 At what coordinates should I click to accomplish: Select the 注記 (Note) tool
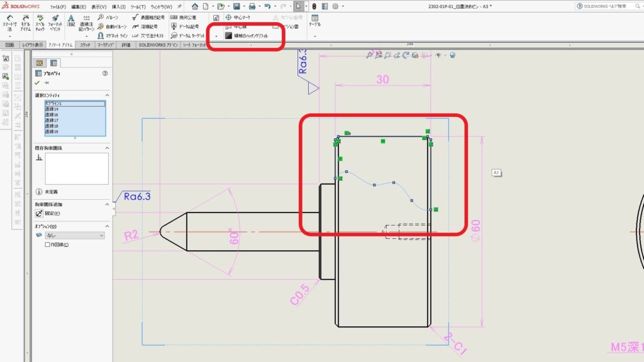click(69, 21)
